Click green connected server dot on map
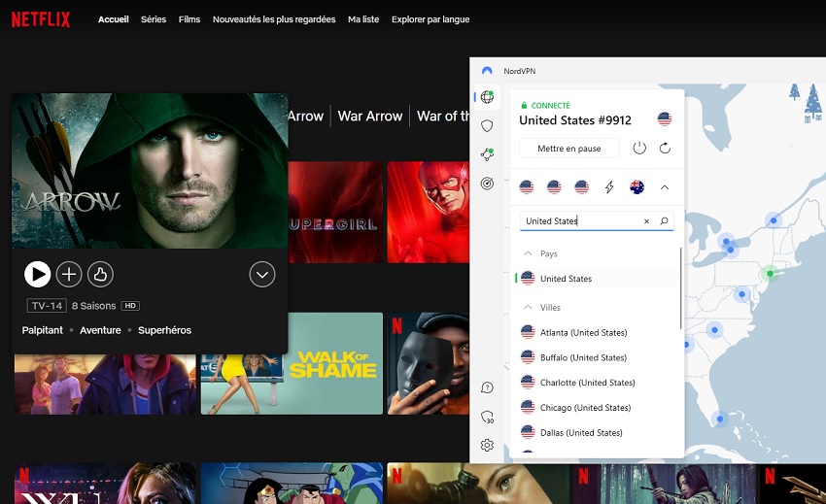This screenshot has height=504, width=826. click(x=771, y=273)
